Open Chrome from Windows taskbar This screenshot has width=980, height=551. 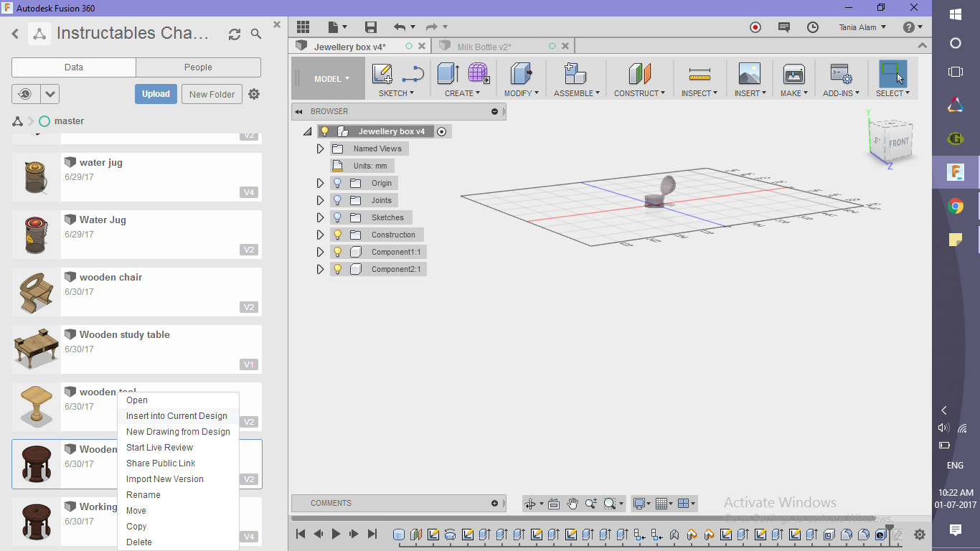956,207
